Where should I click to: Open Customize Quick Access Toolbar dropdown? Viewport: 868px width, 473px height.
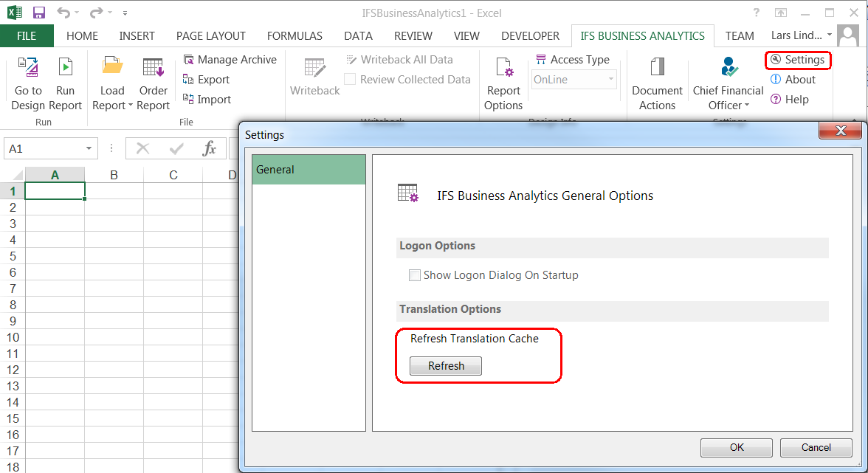(x=125, y=13)
